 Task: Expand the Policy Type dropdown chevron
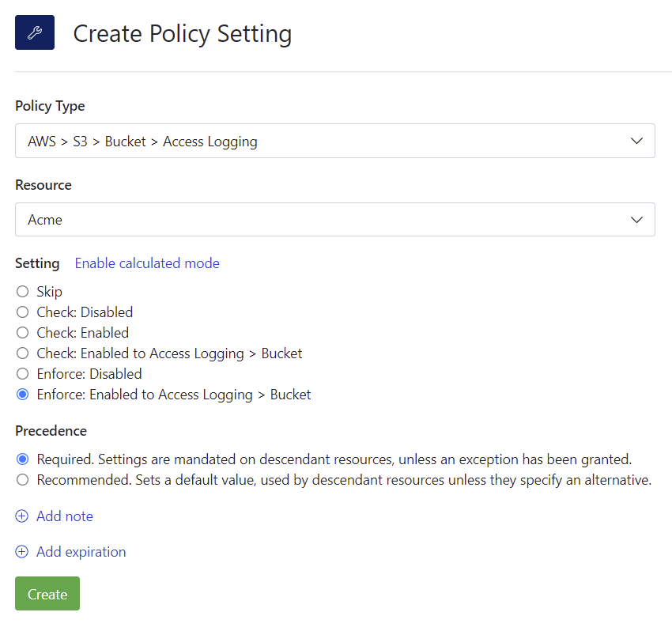click(x=637, y=141)
